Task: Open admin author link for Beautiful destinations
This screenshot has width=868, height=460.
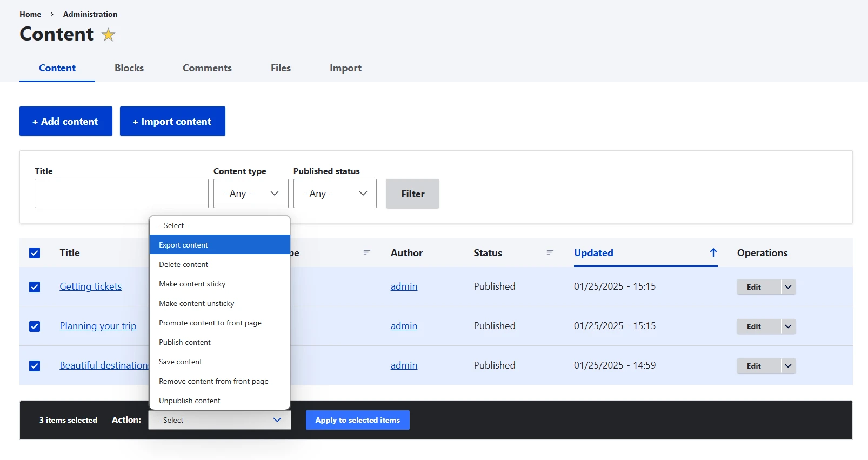Action: 404,365
